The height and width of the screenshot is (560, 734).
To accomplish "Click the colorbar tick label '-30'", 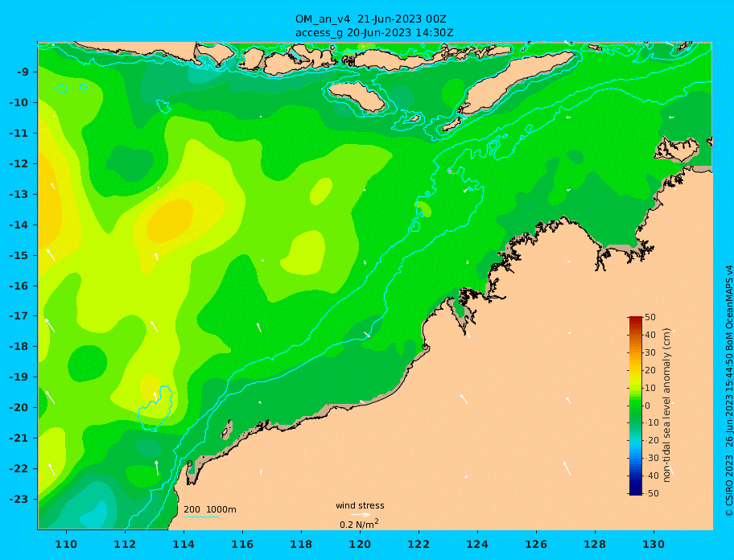I will point(650,458).
